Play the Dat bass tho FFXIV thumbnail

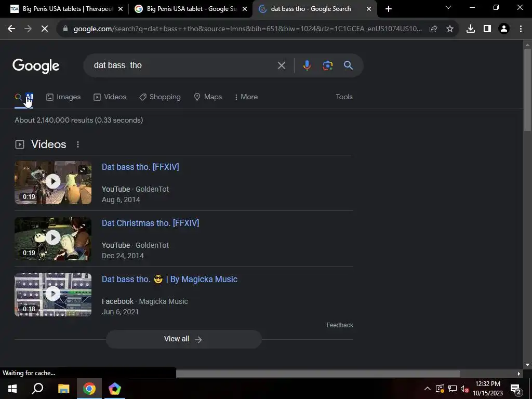[53, 182]
